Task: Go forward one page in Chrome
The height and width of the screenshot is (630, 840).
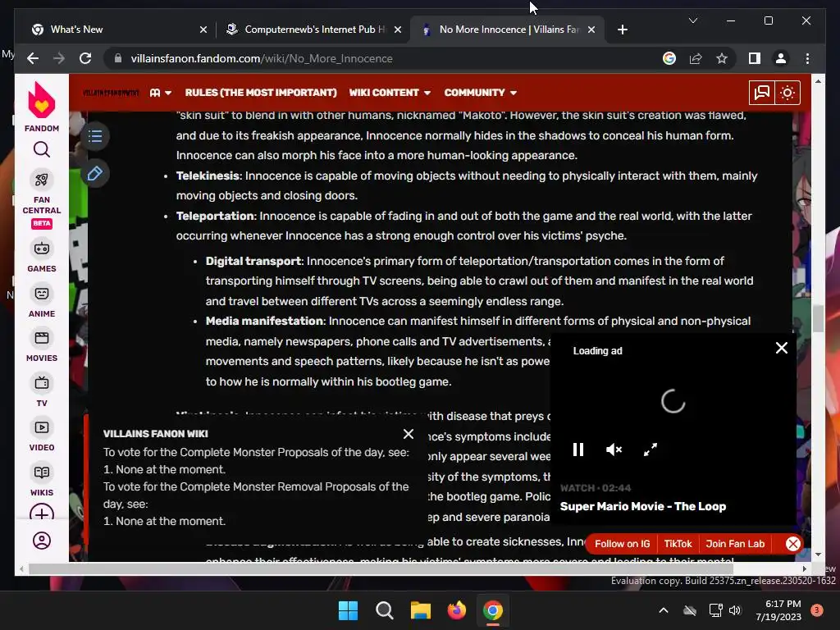Action: 59,58
